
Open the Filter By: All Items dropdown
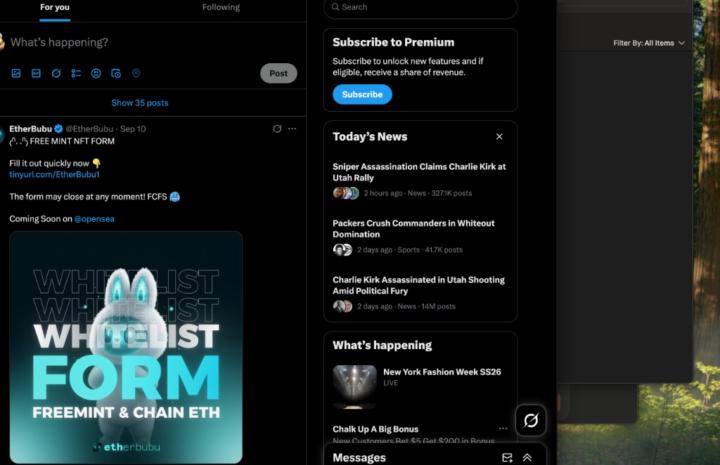point(649,43)
